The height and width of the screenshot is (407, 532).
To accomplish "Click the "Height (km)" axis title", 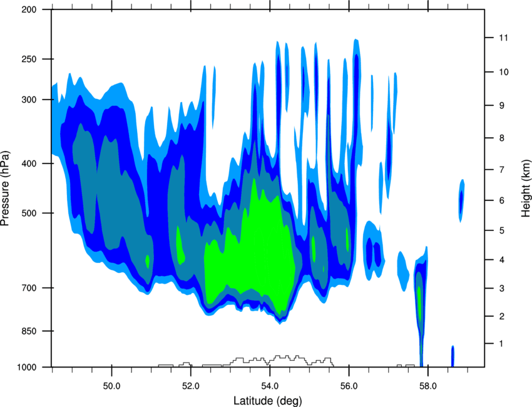I will (525, 188).
